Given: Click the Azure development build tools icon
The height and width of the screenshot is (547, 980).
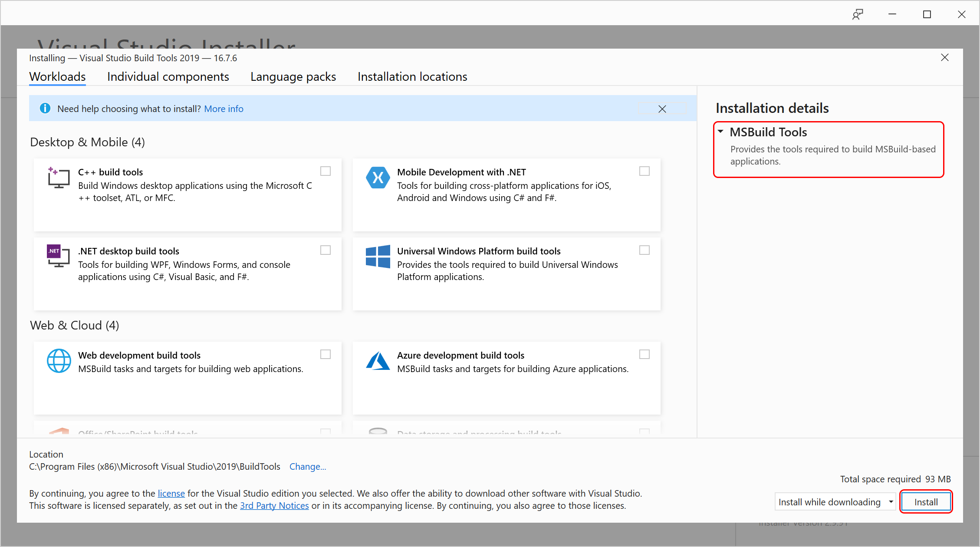Looking at the screenshot, I should [x=377, y=360].
